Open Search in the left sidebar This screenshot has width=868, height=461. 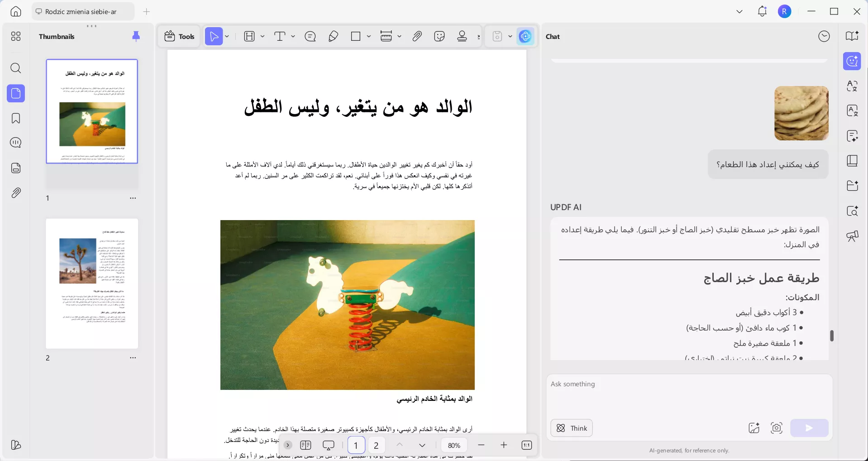pos(16,68)
